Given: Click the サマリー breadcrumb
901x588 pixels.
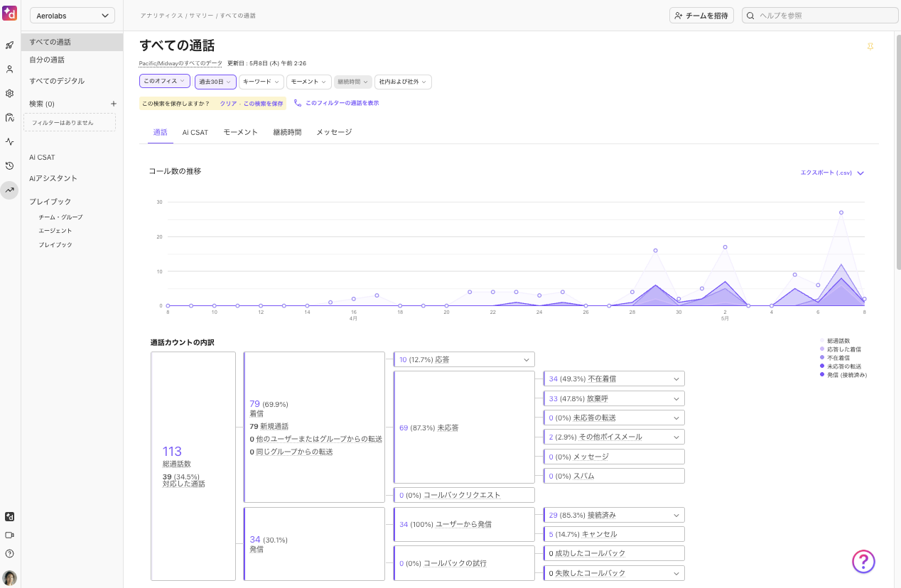Looking at the screenshot, I should pyautogui.click(x=200, y=16).
